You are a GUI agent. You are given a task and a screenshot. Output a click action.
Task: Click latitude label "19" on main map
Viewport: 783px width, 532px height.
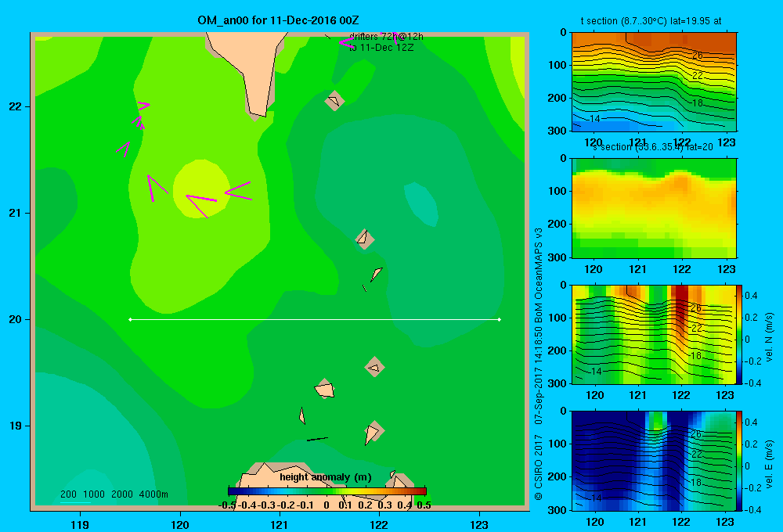click(16, 426)
